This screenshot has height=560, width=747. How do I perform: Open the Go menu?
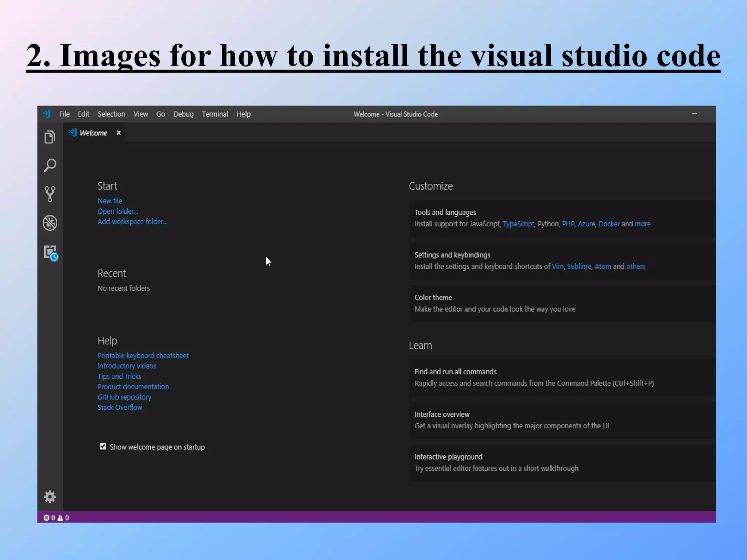(160, 114)
